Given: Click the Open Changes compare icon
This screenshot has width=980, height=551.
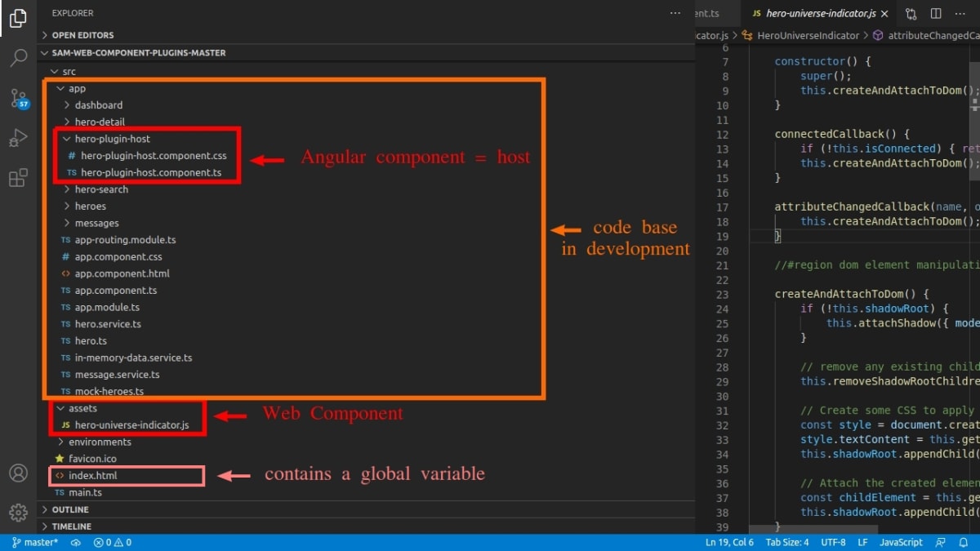Looking at the screenshot, I should (x=911, y=13).
